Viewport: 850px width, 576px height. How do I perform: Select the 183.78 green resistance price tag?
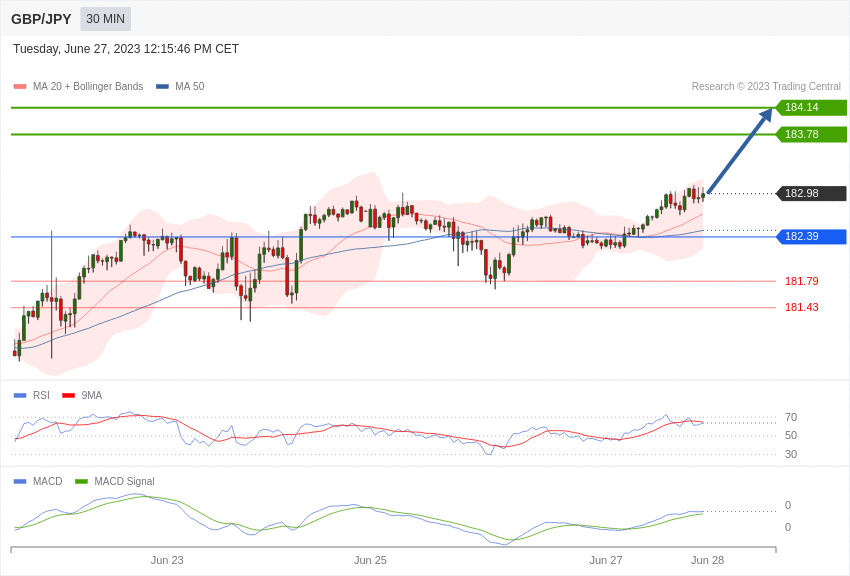811,135
